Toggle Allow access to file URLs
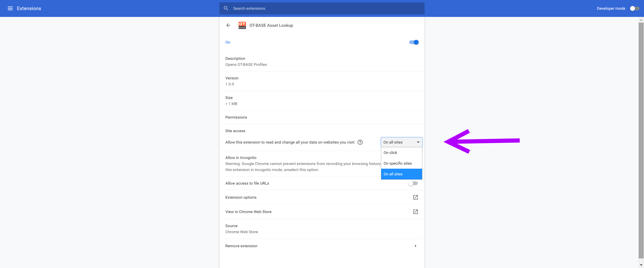 pyautogui.click(x=413, y=183)
